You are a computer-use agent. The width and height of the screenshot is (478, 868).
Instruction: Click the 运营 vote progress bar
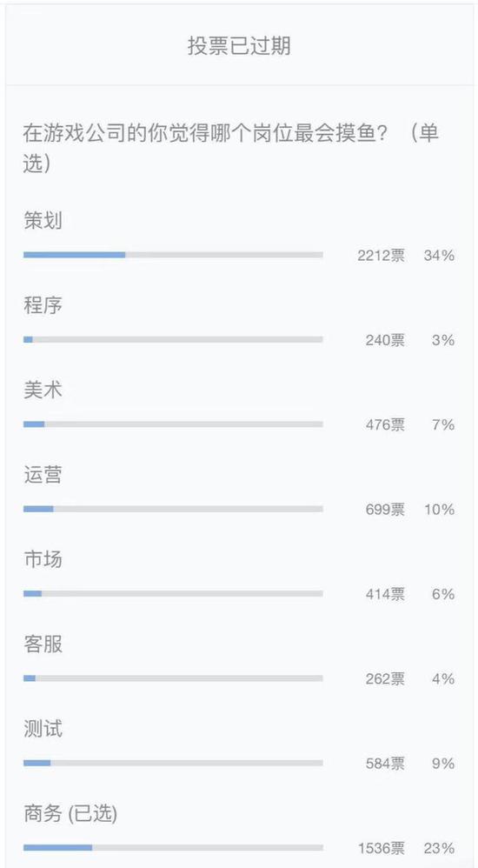173,509
